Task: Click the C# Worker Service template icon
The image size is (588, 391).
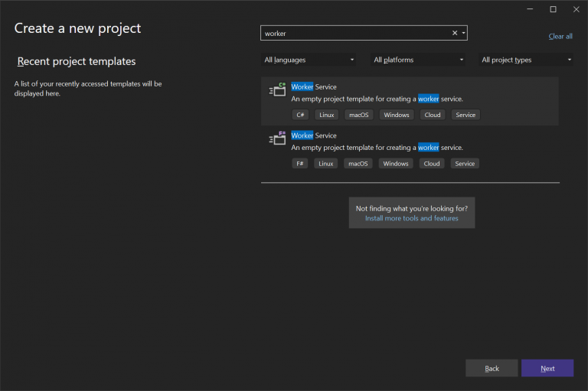Action: (x=277, y=90)
